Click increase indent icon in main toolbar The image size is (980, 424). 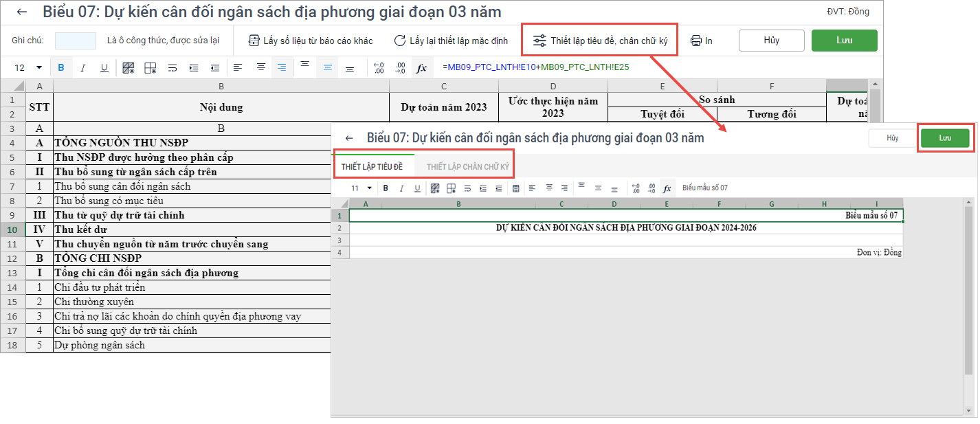click(x=193, y=67)
